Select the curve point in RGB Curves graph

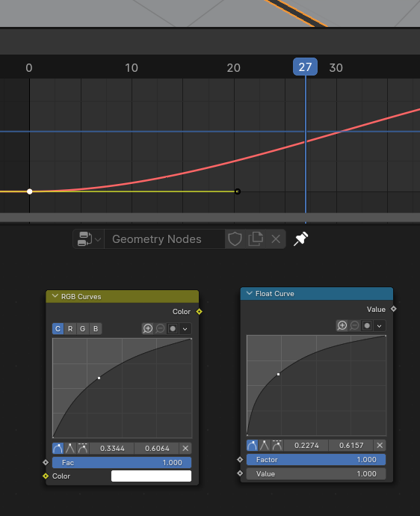tap(99, 378)
